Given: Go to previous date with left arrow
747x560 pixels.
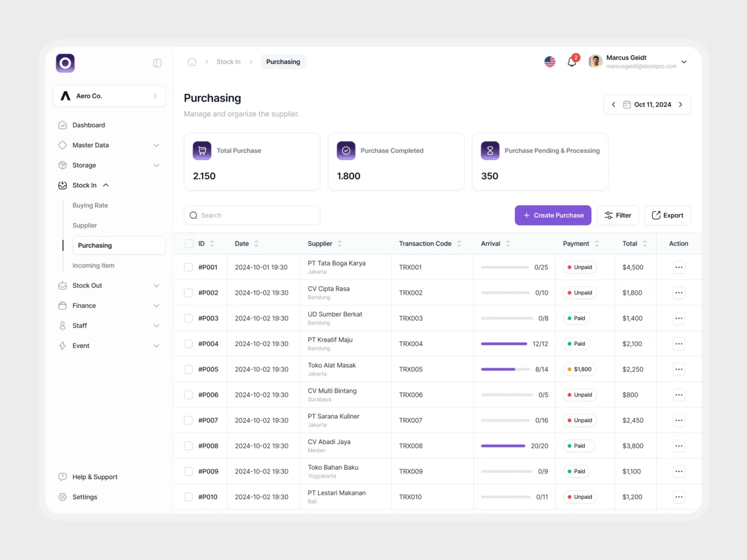Looking at the screenshot, I should (614, 105).
